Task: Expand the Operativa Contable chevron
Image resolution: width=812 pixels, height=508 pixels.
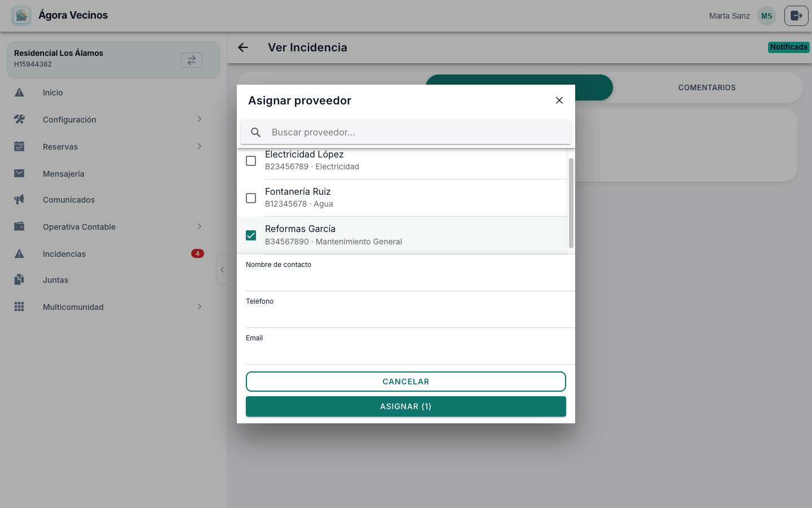Action: click(x=200, y=226)
